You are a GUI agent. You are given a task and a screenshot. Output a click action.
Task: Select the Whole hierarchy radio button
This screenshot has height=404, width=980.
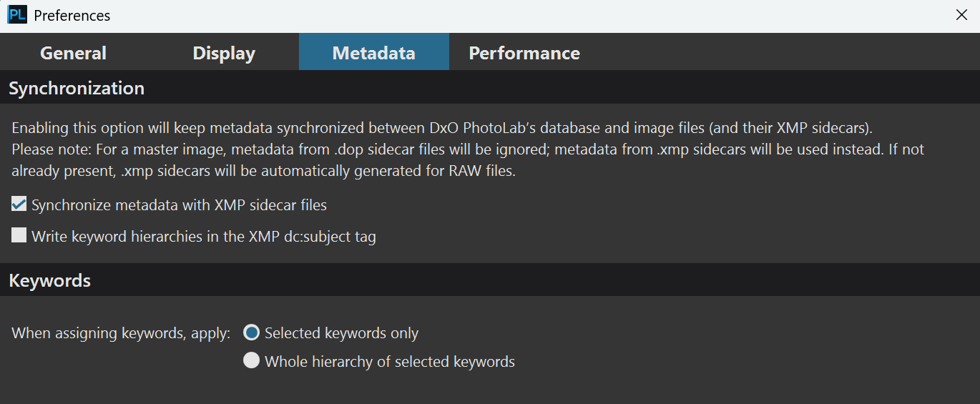click(x=251, y=361)
